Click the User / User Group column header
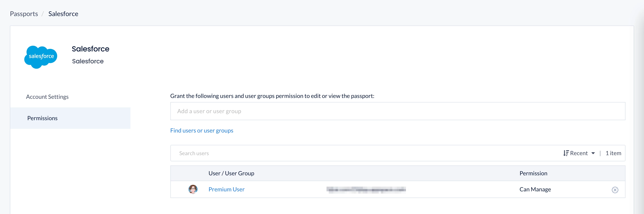 click(231, 173)
